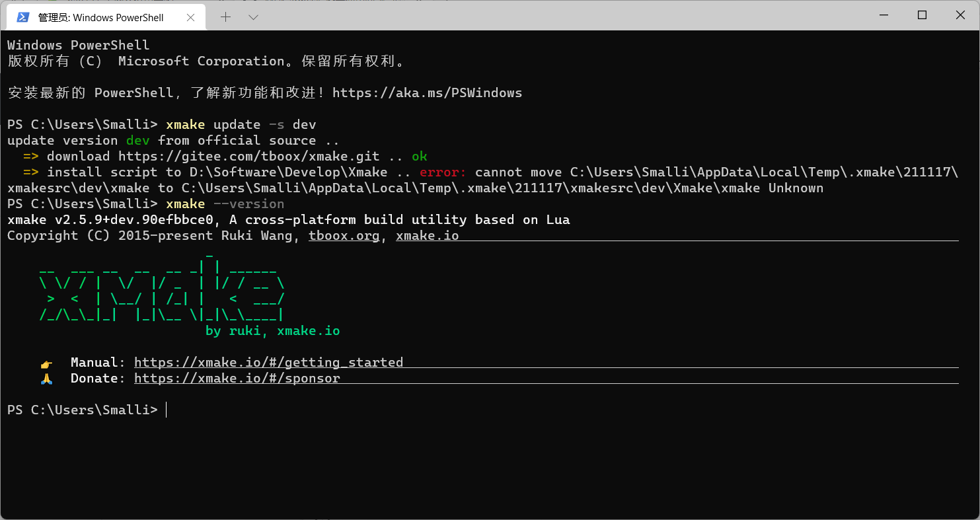Open the https://aka.ms/PSWindows link

point(427,93)
